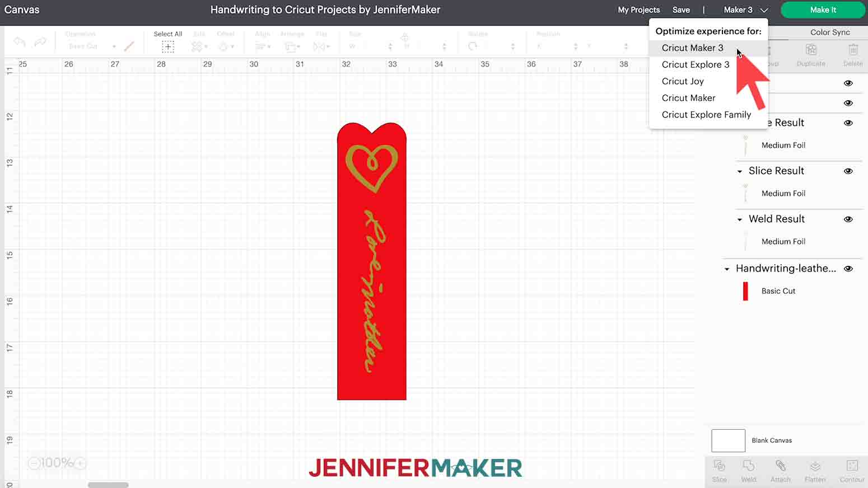
Task: Open the Edit tools icon
Action: click(199, 47)
